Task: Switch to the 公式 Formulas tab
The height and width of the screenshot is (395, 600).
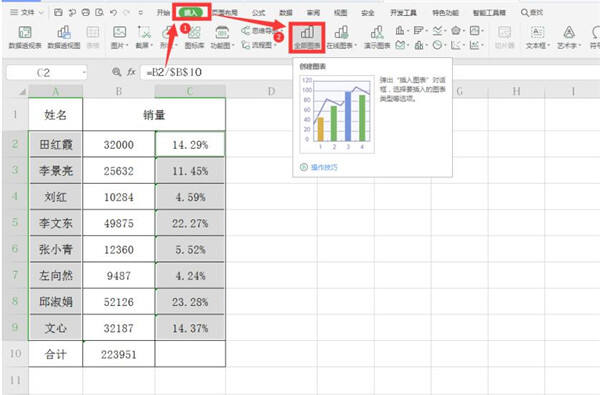Action: click(258, 13)
